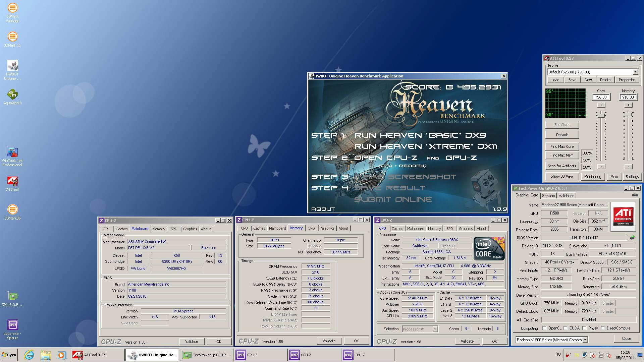Click the ATI Radeon logo in GPU-Z

623,216
